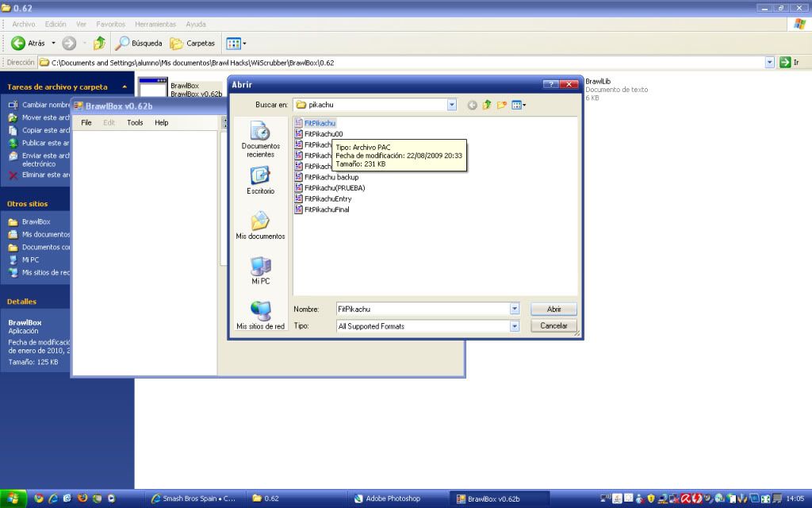Expand the Buscar en folder dropdown
The image size is (812, 508).
click(x=452, y=105)
